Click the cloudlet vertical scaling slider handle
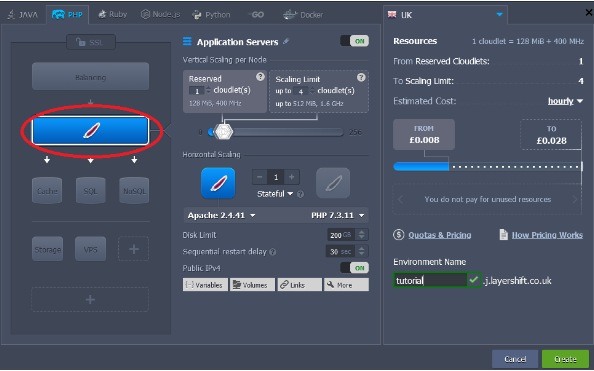Viewport: 594px width, 371px height. 223,132
